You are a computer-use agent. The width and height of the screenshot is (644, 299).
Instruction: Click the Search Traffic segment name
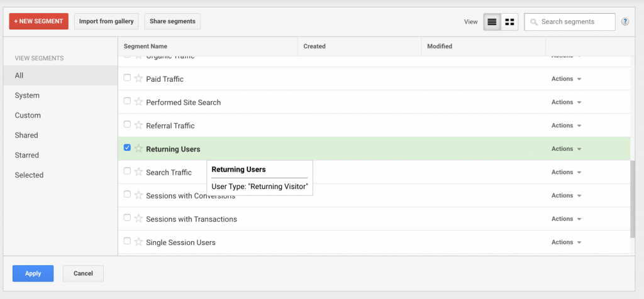tap(169, 173)
